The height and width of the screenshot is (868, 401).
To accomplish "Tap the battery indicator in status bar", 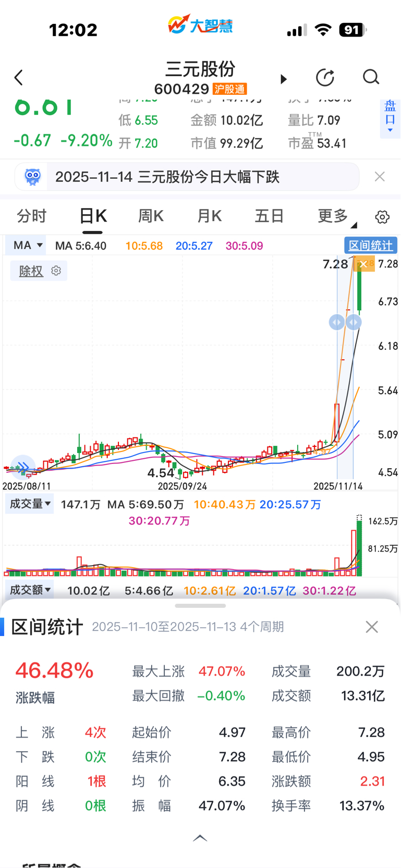I will tap(353, 30).
